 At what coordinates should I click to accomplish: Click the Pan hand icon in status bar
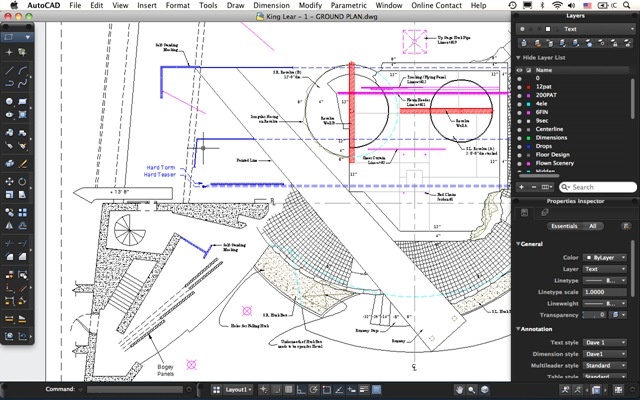[458, 388]
